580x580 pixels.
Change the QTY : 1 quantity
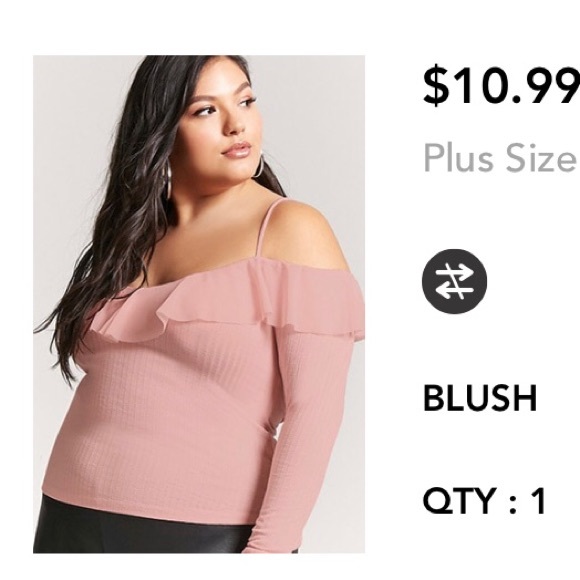(x=484, y=501)
